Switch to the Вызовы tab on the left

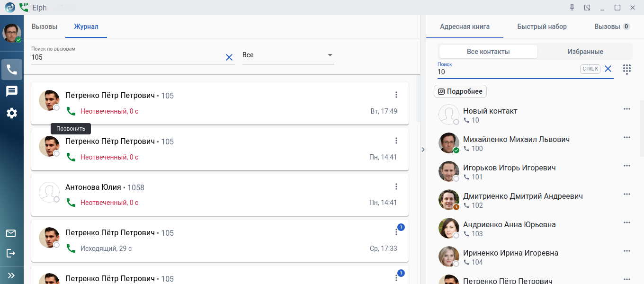pos(45,27)
